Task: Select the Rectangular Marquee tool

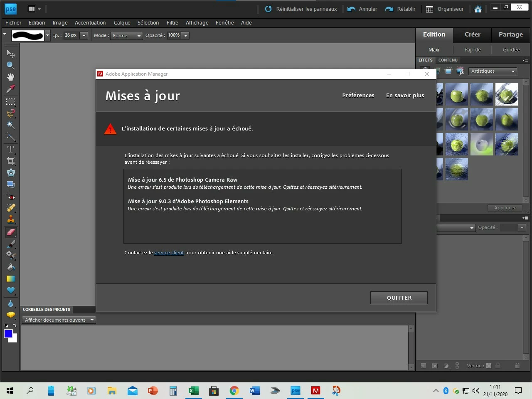Action: (x=11, y=102)
